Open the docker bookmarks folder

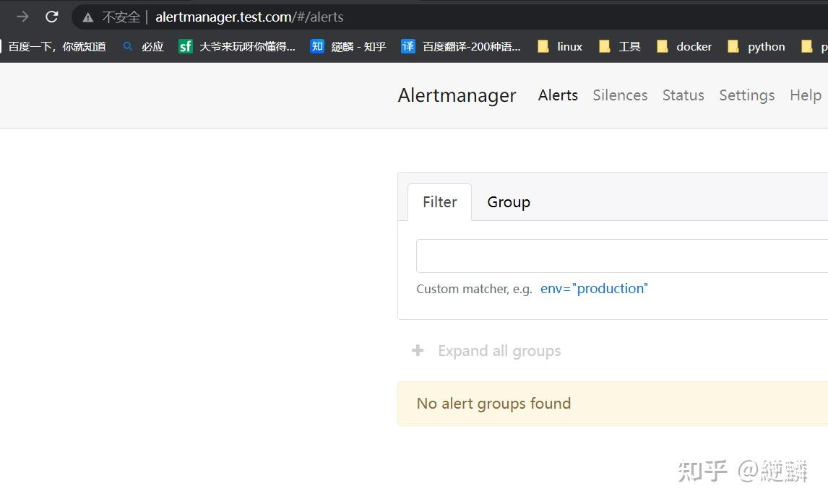(683, 46)
